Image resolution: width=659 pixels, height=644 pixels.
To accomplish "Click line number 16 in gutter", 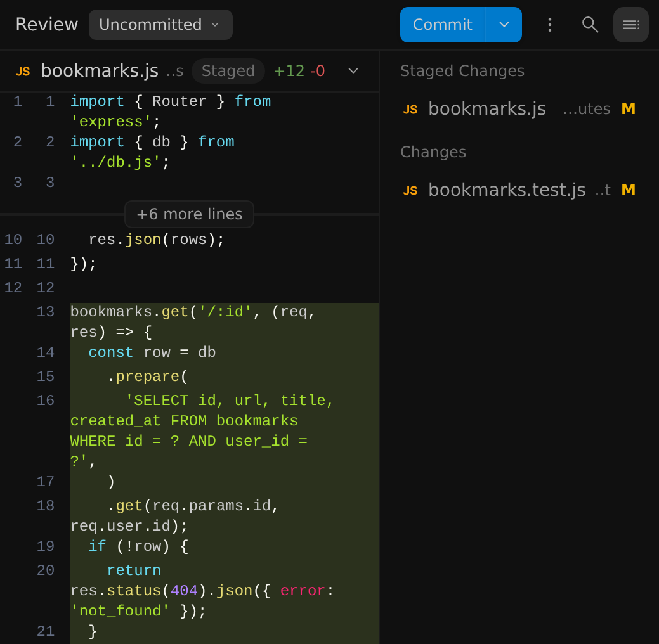I will (x=46, y=401).
